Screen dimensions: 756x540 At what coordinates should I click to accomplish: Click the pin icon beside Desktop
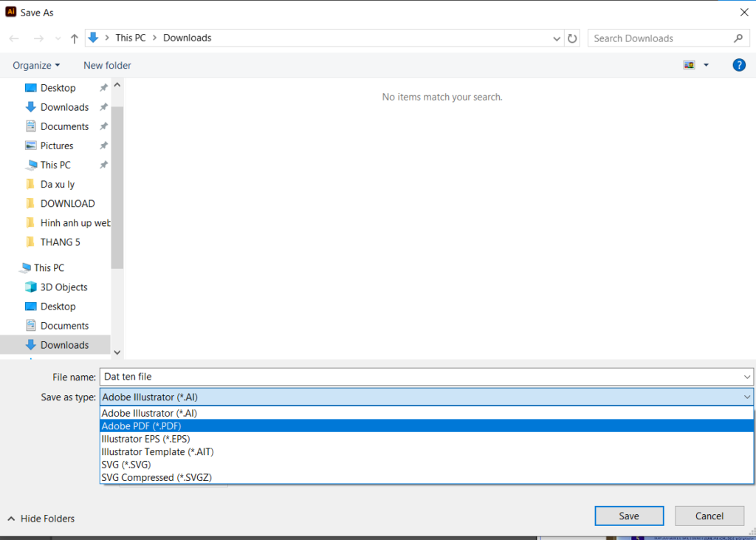coord(103,88)
